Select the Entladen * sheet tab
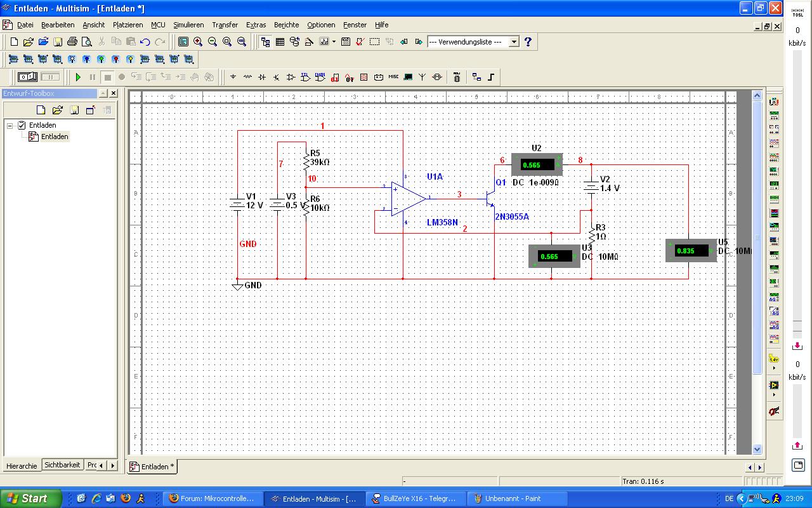The image size is (812, 508). pos(152,466)
